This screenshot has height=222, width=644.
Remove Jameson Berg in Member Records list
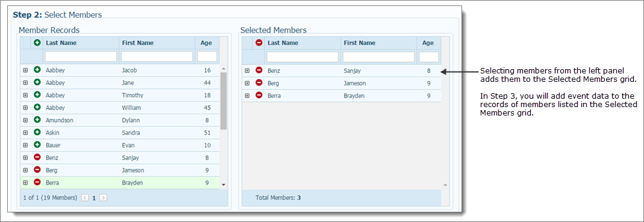point(37,170)
